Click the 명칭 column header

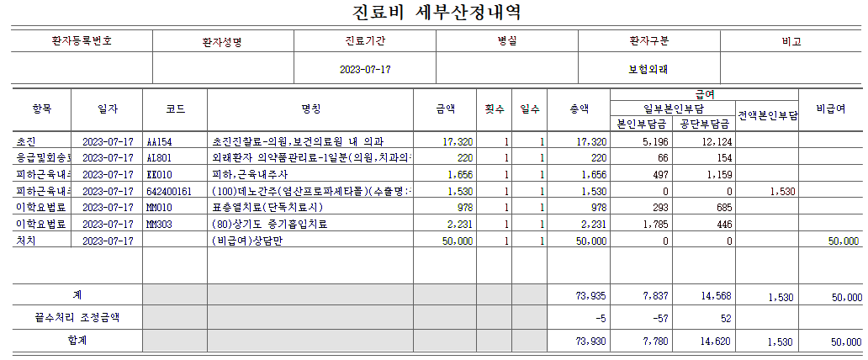click(310, 109)
